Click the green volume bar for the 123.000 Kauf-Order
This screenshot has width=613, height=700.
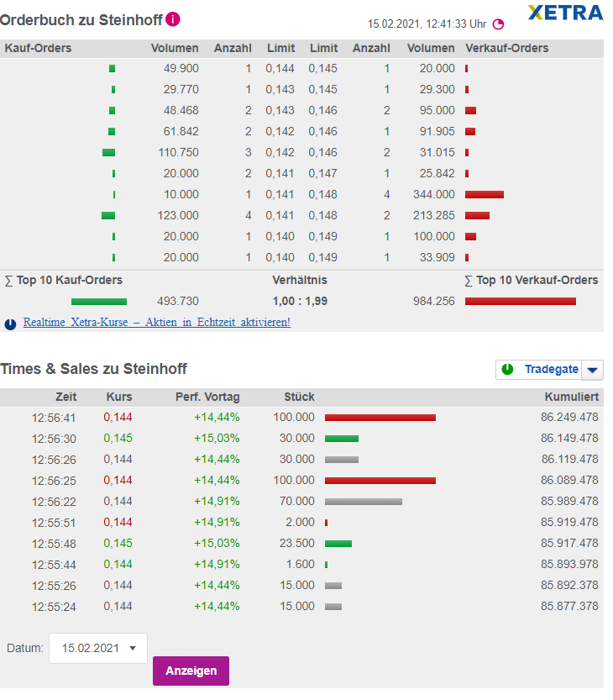click(x=107, y=215)
